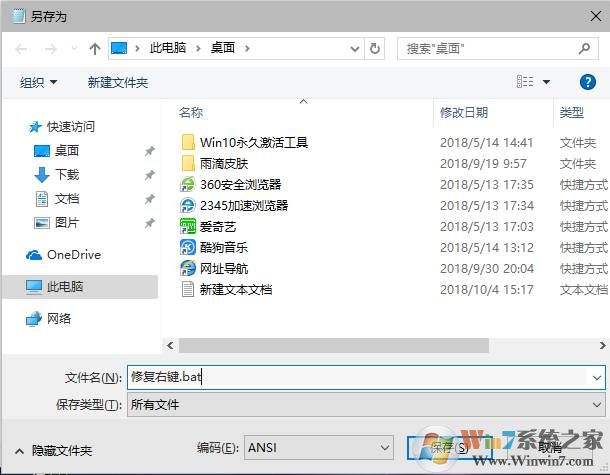Change the view layout icon

click(524, 82)
